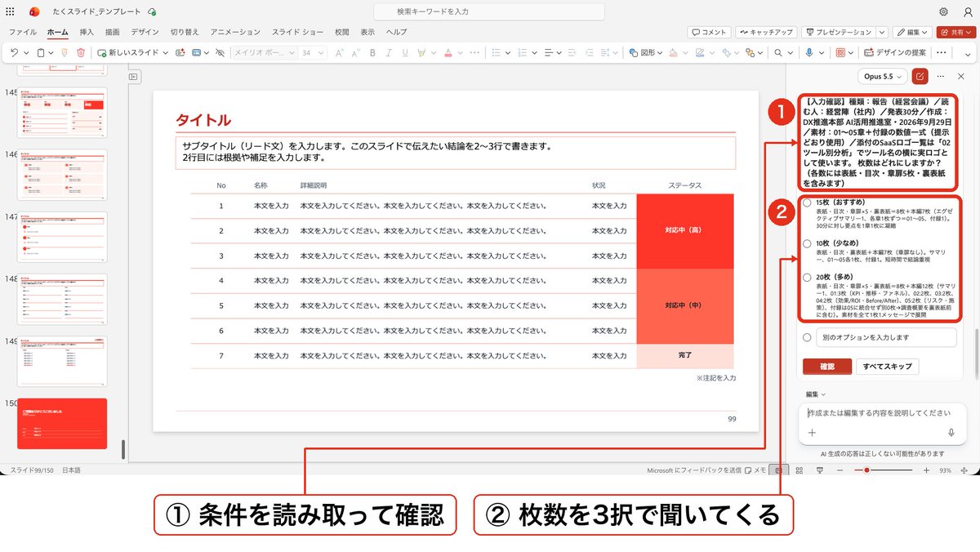The height and width of the screenshot is (552, 980).
Task: Click the hide slide icon
Action: 219,52
